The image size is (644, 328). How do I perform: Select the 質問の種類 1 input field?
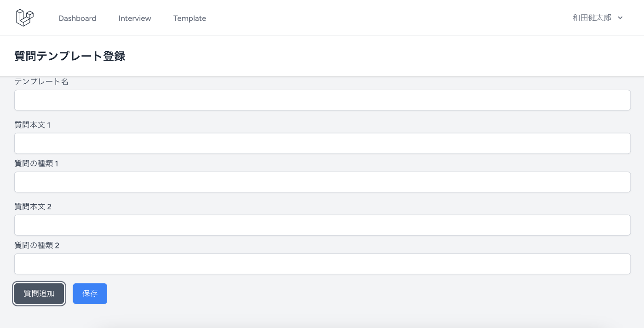(322, 182)
